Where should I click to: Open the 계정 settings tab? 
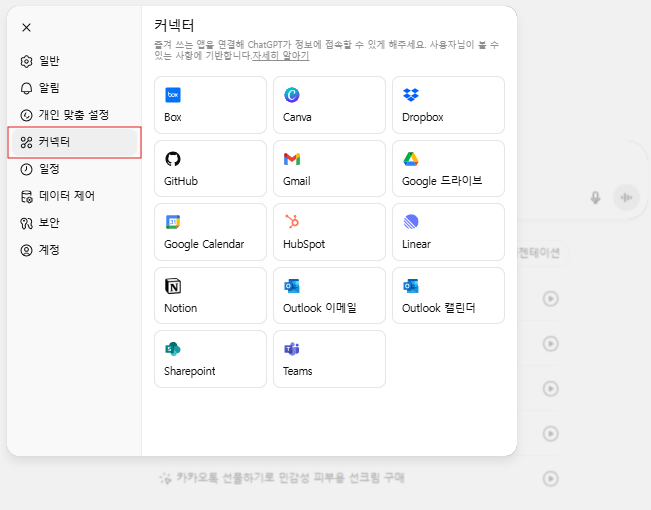click(x=74, y=250)
